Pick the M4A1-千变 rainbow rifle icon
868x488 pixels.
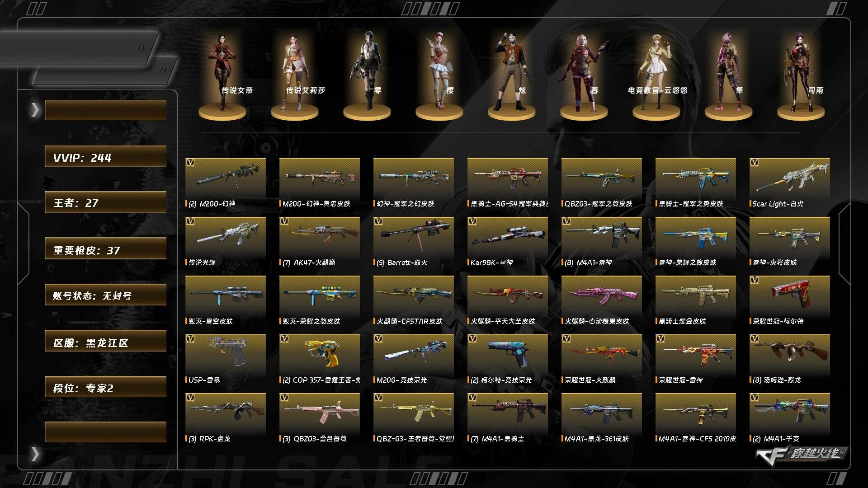point(789,413)
